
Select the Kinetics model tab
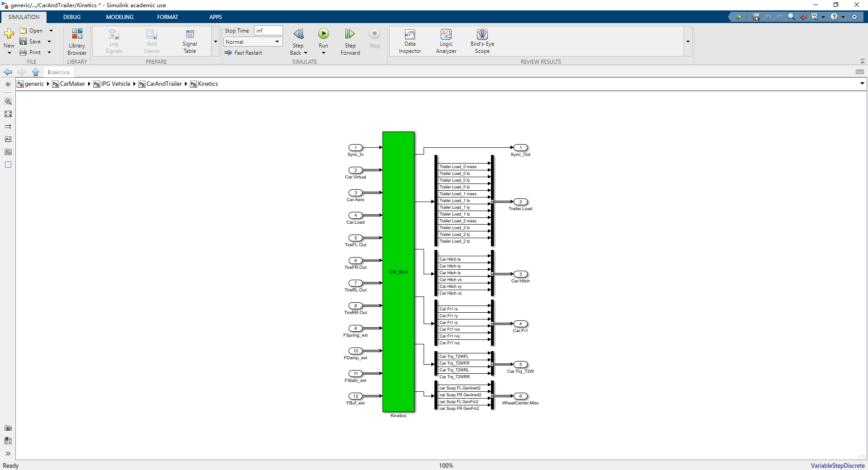click(59, 72)
